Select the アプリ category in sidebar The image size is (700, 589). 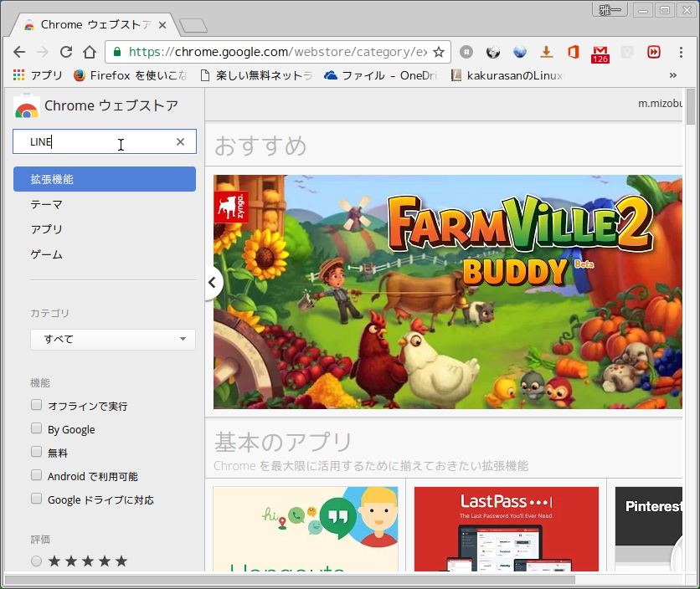[x=46, y=229]
